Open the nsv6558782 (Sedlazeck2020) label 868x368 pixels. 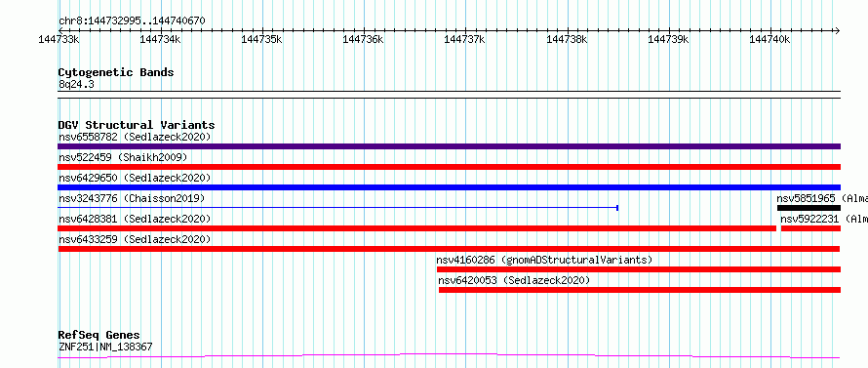135,137
